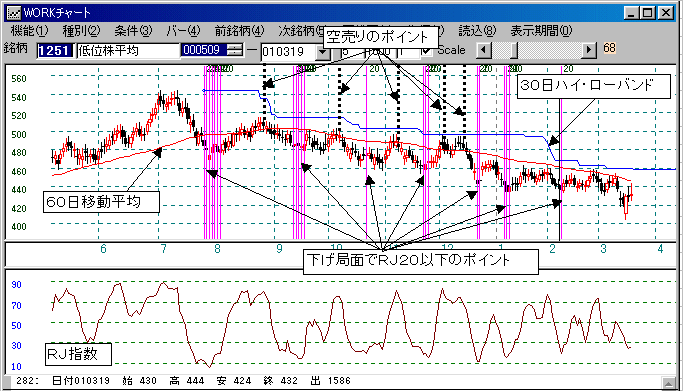Click the status bar resize grip
Viewport: 683px width, 391px height.
[668, 382]
